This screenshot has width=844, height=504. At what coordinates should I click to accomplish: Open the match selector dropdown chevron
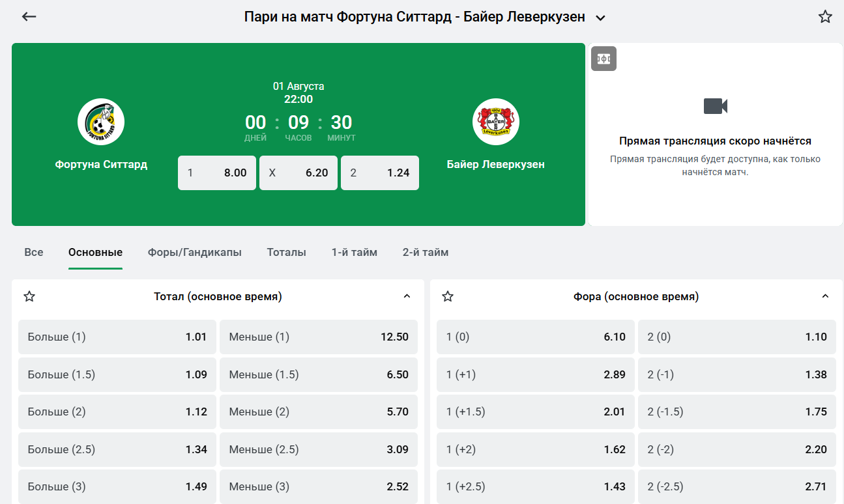point(601,18)
